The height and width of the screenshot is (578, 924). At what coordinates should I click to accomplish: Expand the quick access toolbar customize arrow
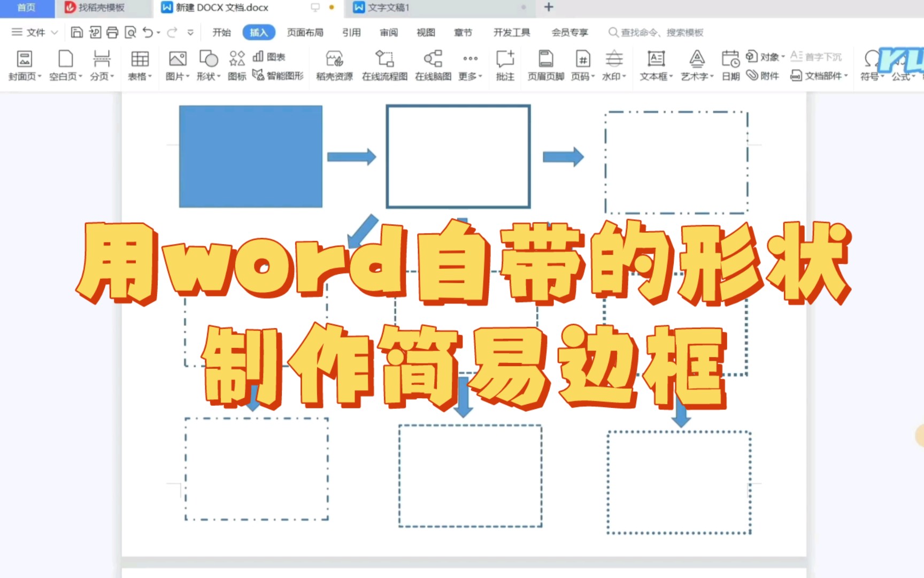190,33
